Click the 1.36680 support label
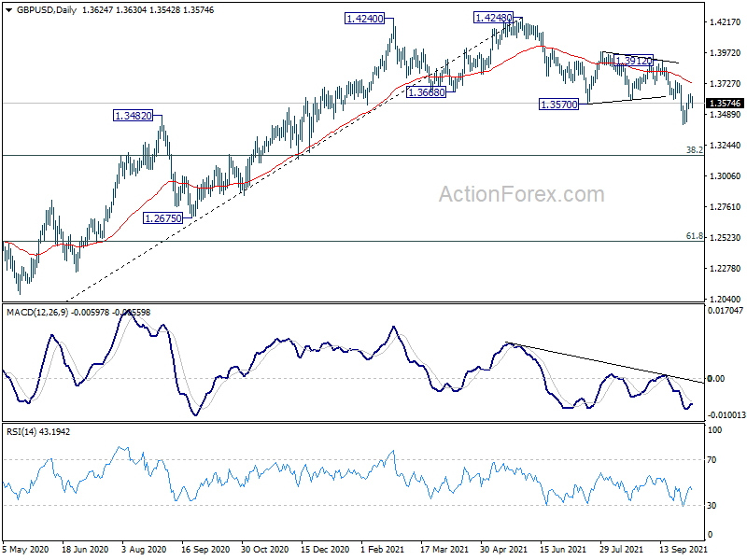Screen dimensions: 747x560 427,92
